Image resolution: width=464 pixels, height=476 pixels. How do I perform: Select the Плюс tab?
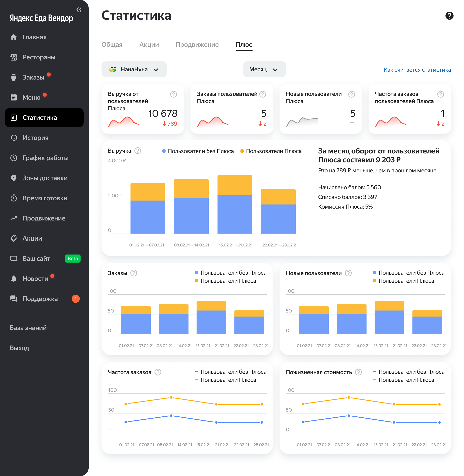[x=244, y=44]
